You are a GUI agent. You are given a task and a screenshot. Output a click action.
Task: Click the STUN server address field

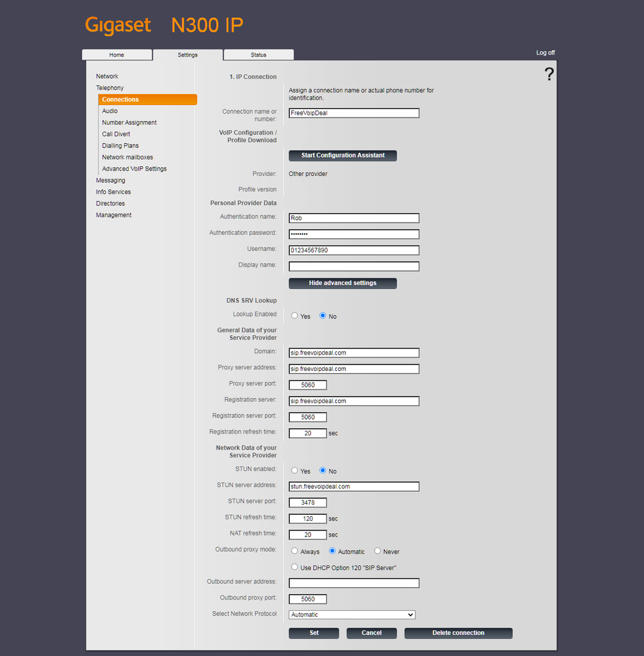tap(354, 487)
